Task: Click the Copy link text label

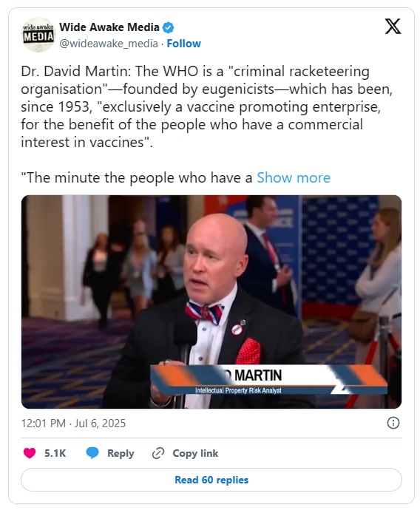Action: [195, 453]
